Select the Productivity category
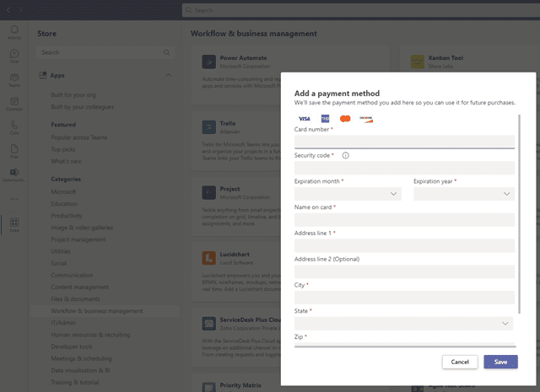The height and width of the screenshot is (392, 540). tap(67, 216)
